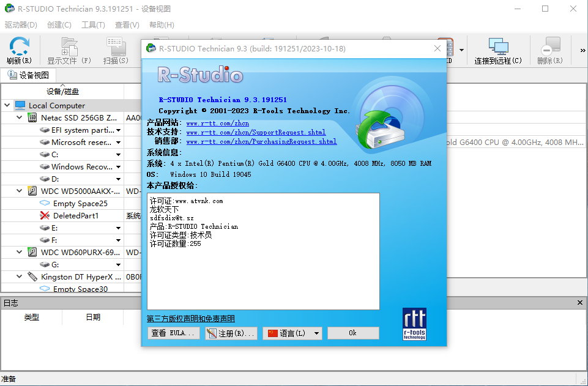Screen dimensions: 588x386
Task: Open the 语言(L) language dropdown
Action: tap(292, 333)
